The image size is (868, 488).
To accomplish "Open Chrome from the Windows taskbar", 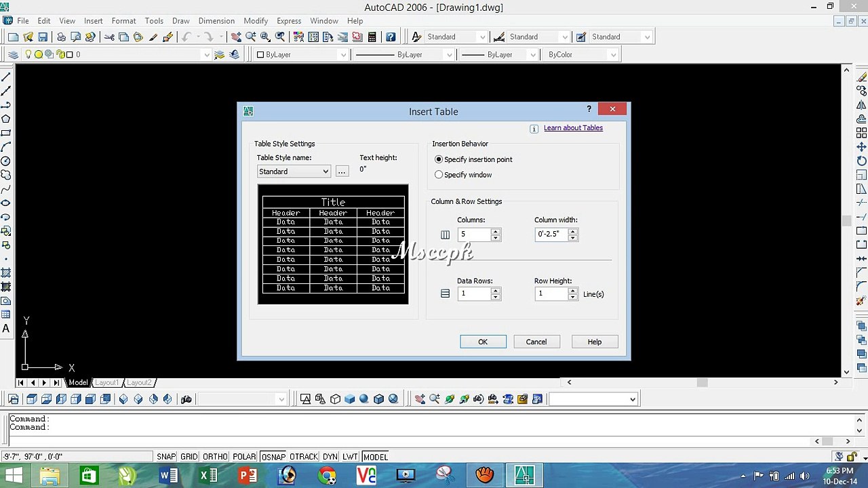I will tap(328, 475).
